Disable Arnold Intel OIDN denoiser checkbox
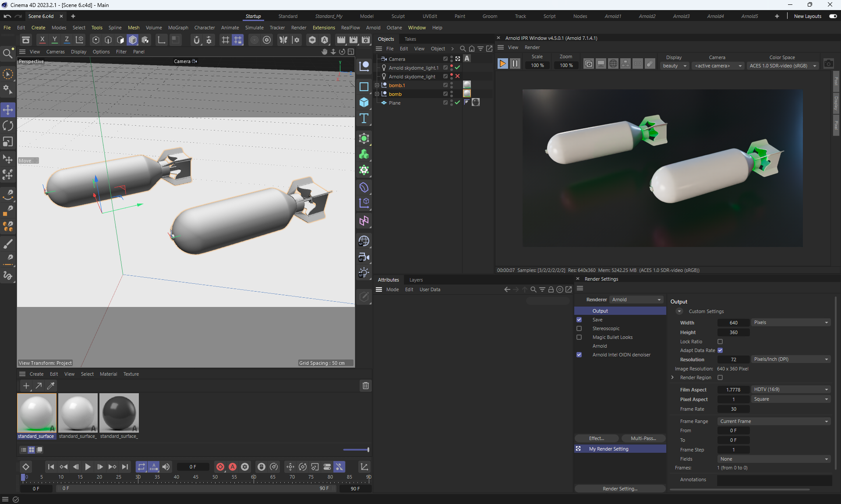Image resolution: width=841 pixels, height=504 pixels. [579, 355]
